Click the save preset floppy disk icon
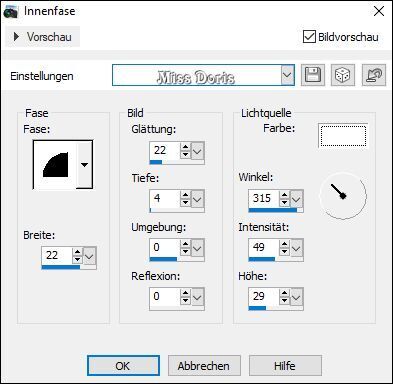The width and height of the screenshot is (393, 384). 313,75
